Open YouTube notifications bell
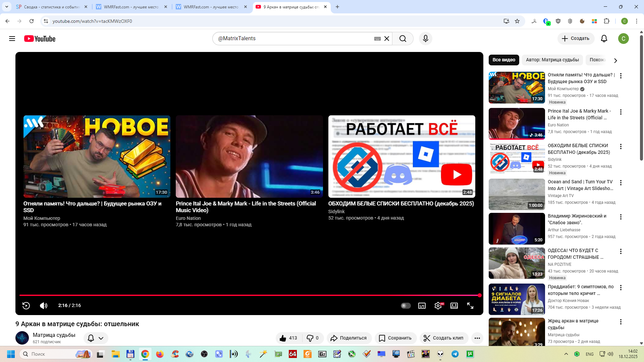The image size is (644, 362). pos(604,39)
